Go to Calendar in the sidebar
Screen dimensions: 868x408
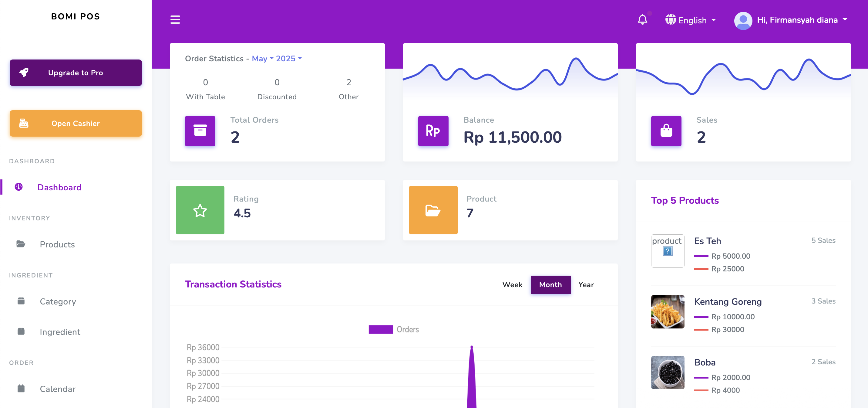(x=57, y=389)
